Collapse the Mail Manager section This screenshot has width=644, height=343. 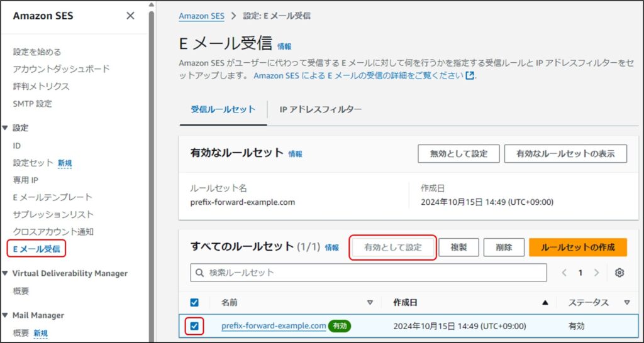(x=5, y=315)
